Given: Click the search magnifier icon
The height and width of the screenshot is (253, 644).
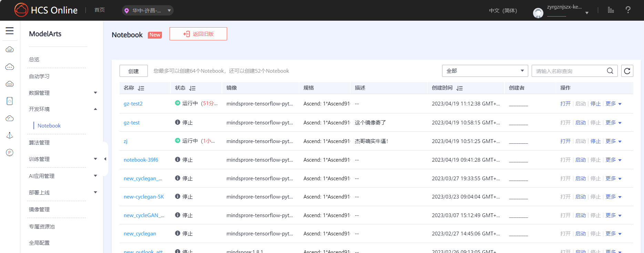Looking at the screenshot, I should coord(610,71).
